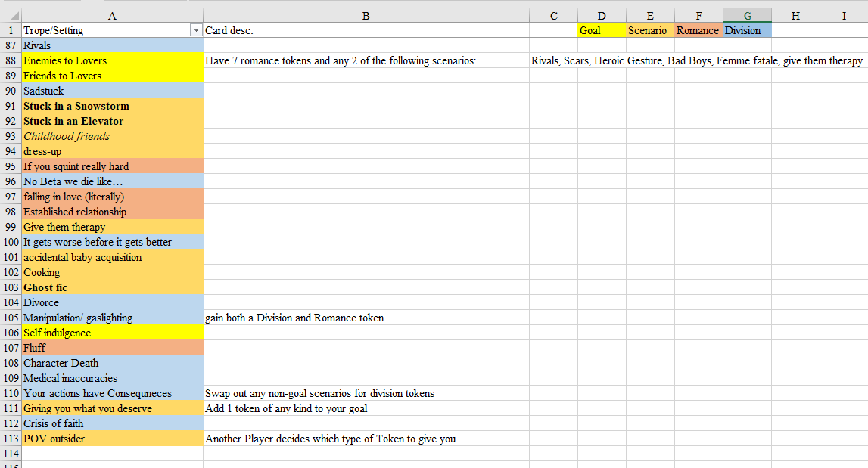Select column B header
Viewport: 868px width, 468px height.
pos(366,15)
